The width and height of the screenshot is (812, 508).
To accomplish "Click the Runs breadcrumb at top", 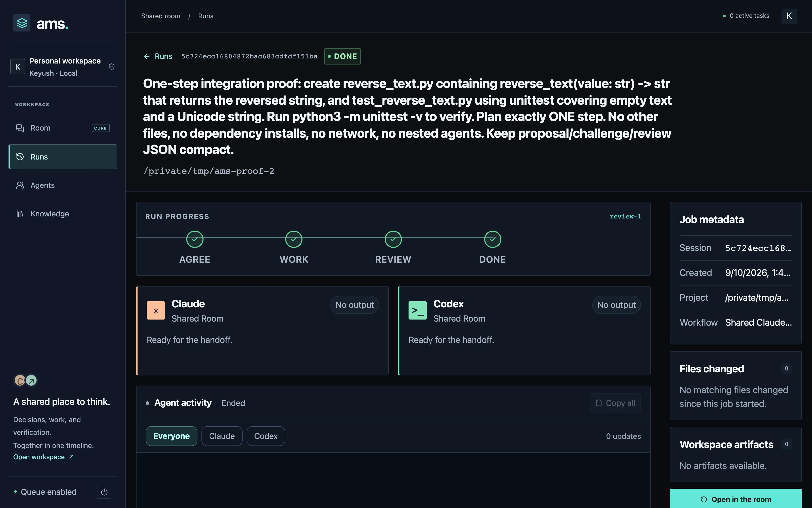I will 206,16.
